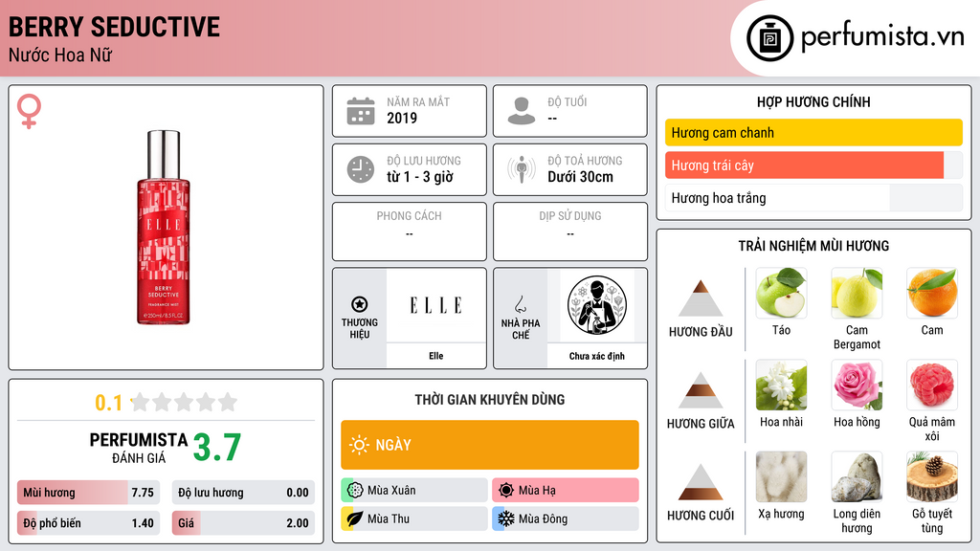Select the orange Ngày time bar

coord(490,445)
